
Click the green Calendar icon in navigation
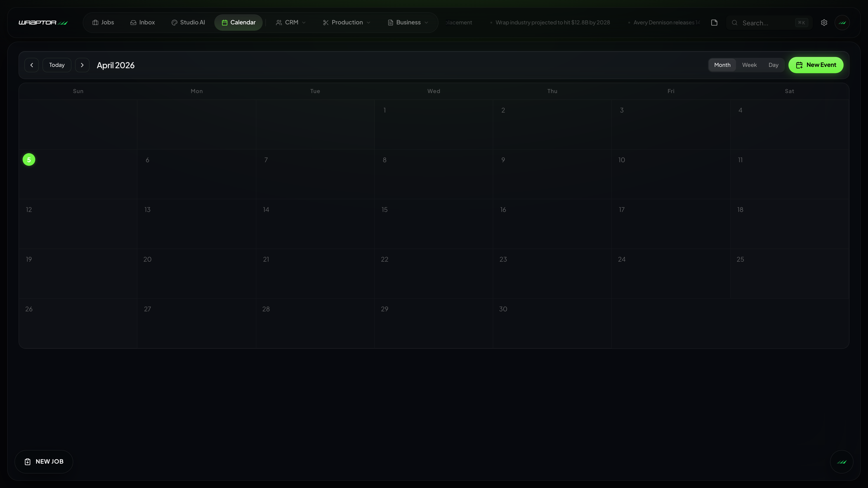pos(224,22)
